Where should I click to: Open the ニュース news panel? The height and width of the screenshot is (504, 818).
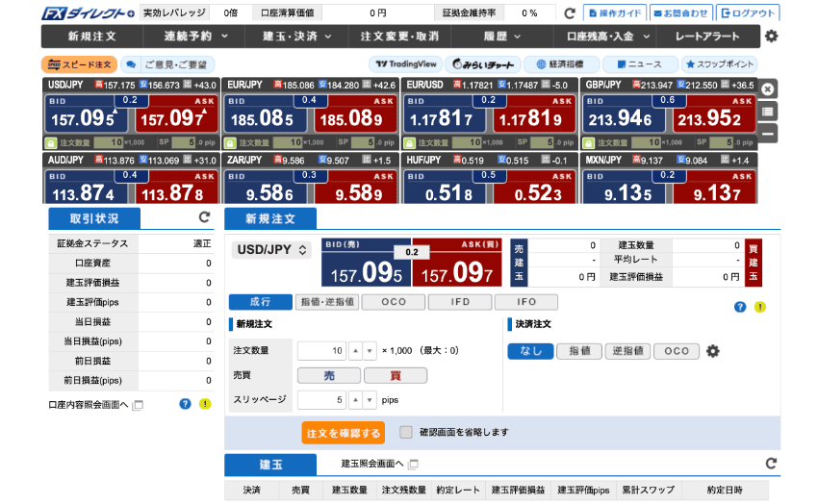point(640,64)
